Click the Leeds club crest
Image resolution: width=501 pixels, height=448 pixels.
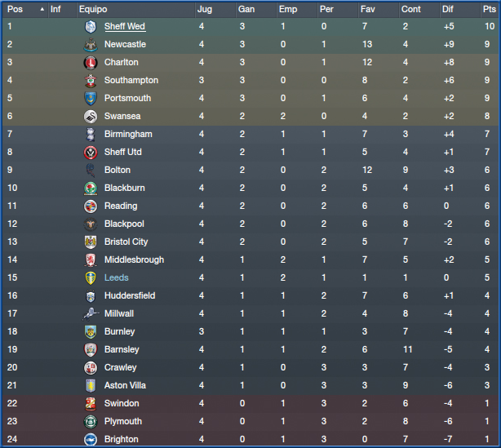(91, 277)
